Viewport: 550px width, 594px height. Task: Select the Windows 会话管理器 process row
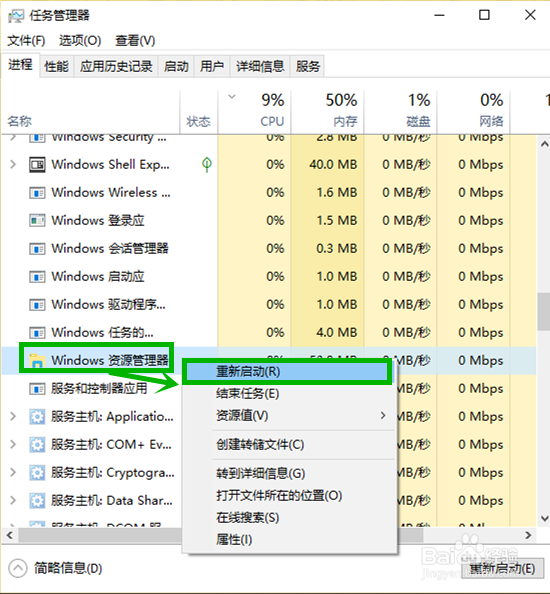(269, 249)
